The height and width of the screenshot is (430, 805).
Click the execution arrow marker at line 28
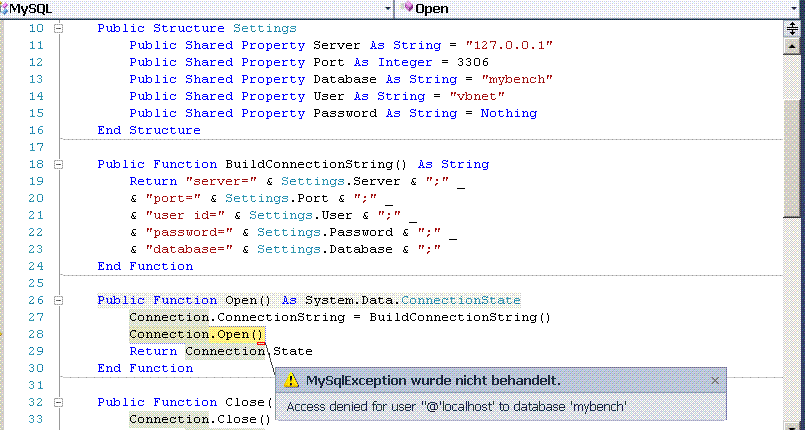tap(2, 334)
